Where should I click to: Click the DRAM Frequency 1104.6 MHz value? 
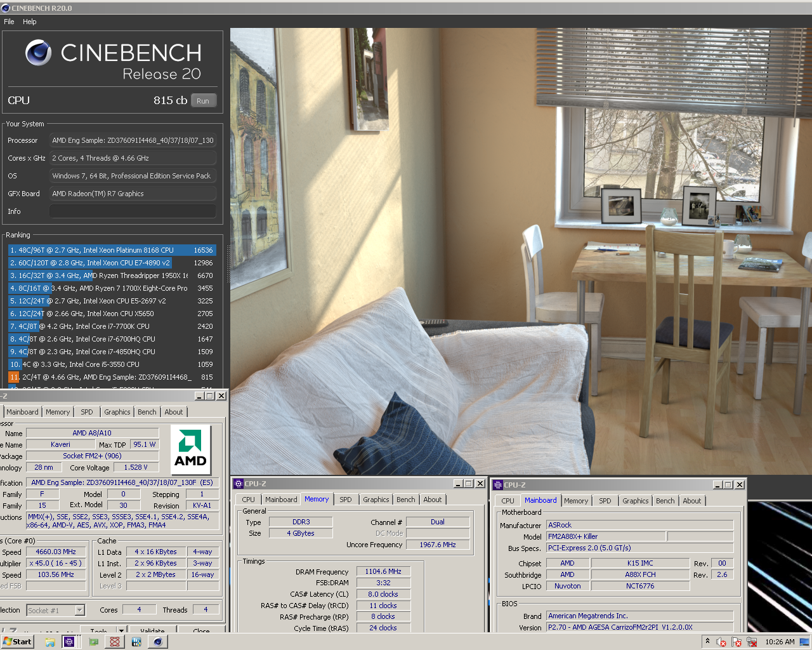coord(383,571)
